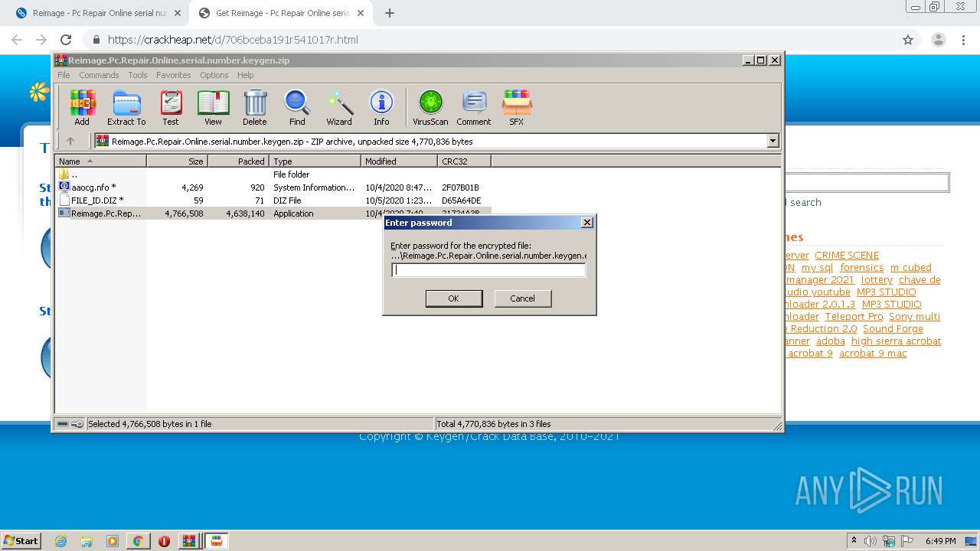This screenshot has height=551, width=980.
Task: Open Chrome from the taskbar
Action: point(138,541)
